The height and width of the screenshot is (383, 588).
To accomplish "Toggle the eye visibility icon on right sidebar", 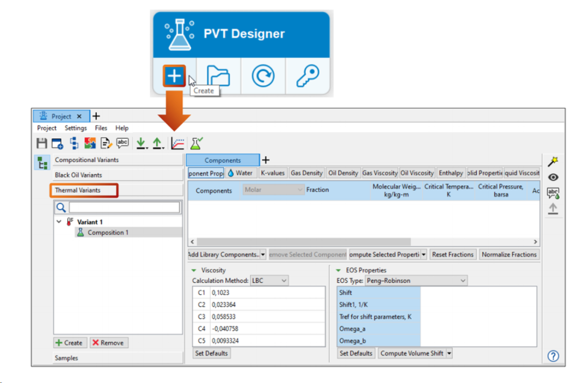I will point(553,177).
